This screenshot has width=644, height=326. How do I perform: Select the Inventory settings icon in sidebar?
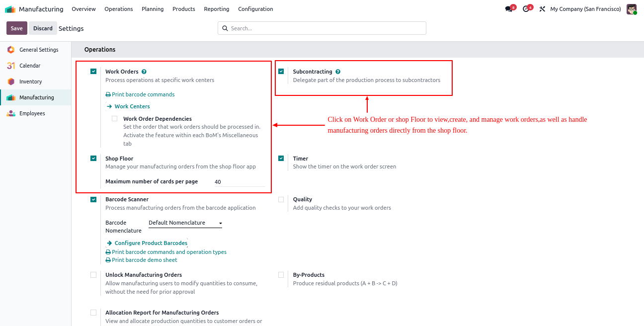tap(11, 81)
